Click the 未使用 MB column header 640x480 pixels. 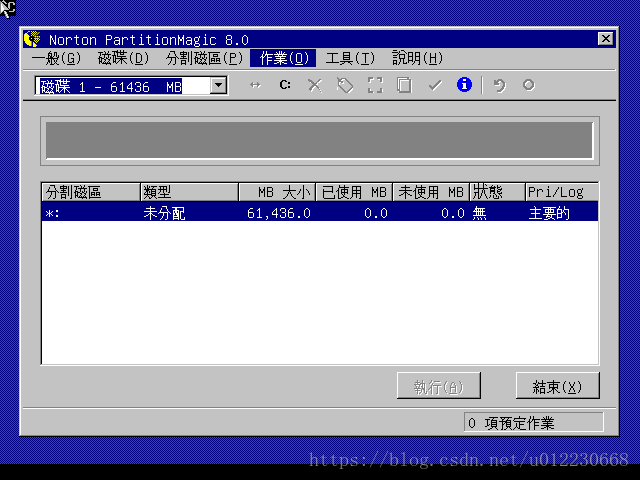pyautogui.click(x=431, y=192)
